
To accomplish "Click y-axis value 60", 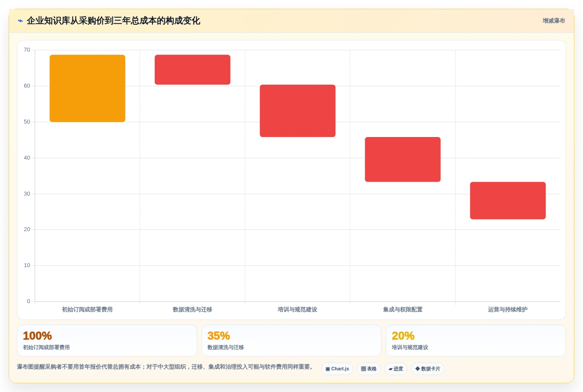I will [27, 86].
